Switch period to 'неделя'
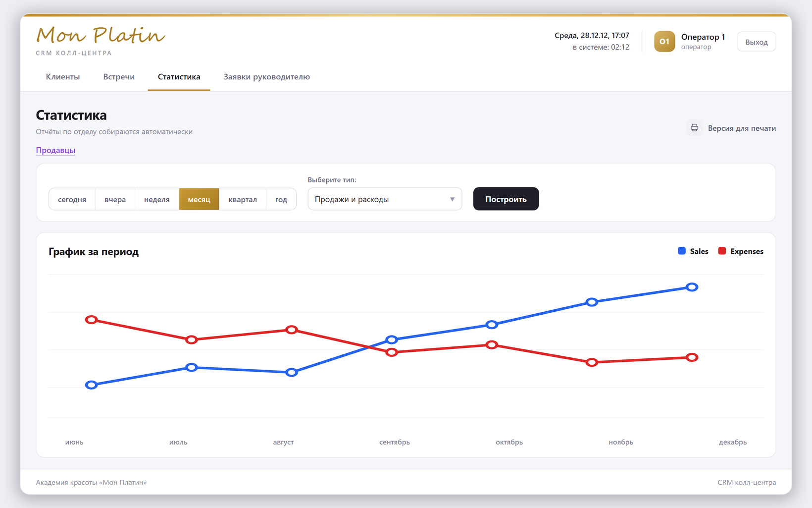 (157, 199)
